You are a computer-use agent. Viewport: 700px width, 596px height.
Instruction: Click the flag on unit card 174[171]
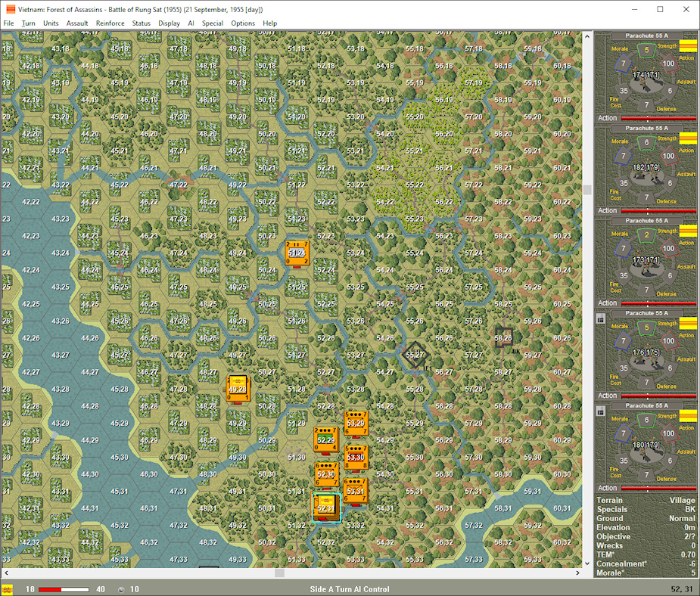point(688,45)
